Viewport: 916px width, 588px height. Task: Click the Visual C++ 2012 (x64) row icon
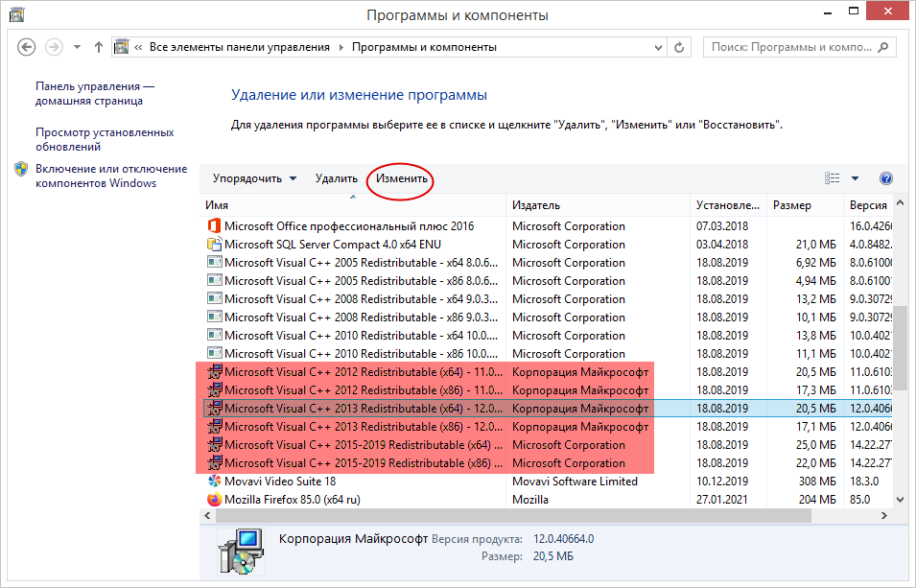[215, 371]
